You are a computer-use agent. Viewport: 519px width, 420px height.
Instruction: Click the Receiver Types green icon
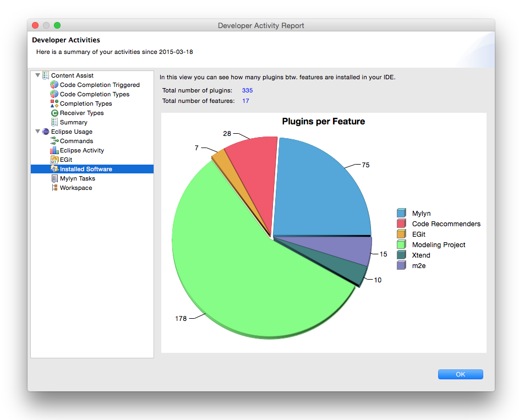(x=54, y=113)
